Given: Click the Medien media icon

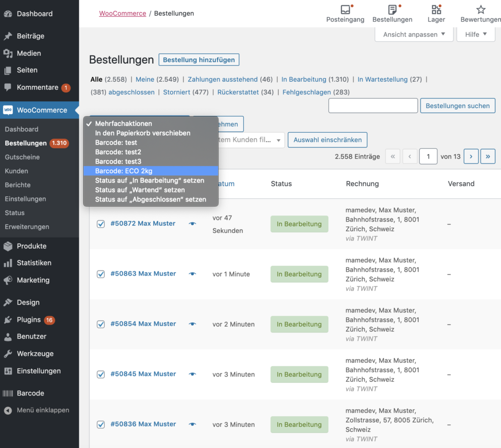Looking at the screenshot, I should 8,53.
